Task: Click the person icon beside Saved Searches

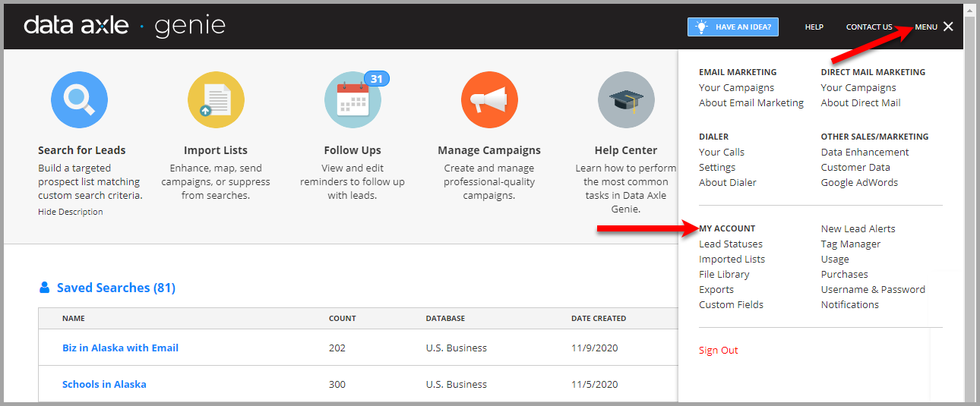Action: 44,288
